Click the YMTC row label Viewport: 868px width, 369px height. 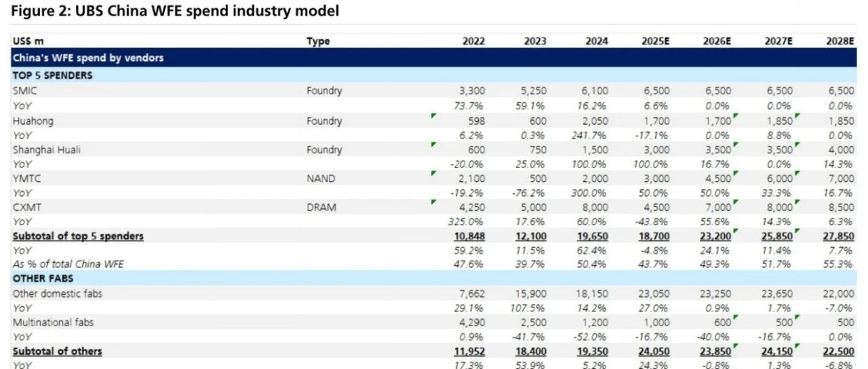click(26, 179)
